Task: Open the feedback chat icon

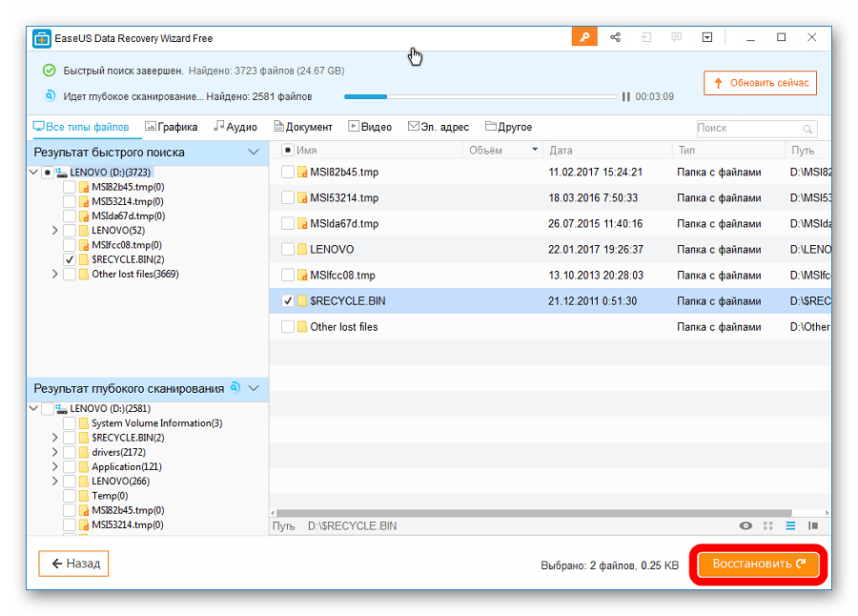Action: point(676,37)
